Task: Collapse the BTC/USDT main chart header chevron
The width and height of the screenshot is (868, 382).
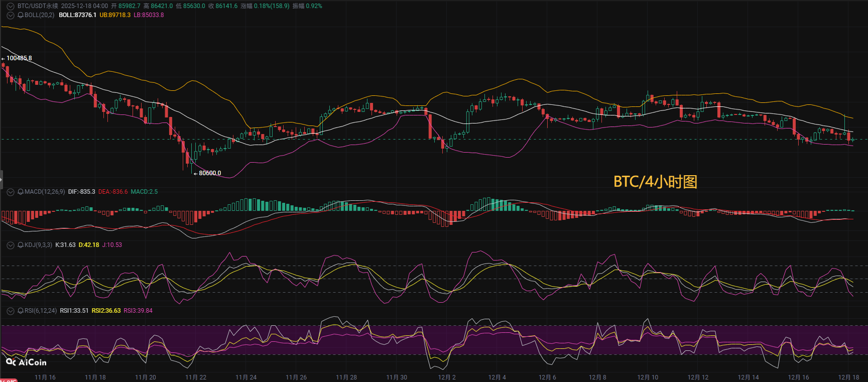Action: coord(10,7)
